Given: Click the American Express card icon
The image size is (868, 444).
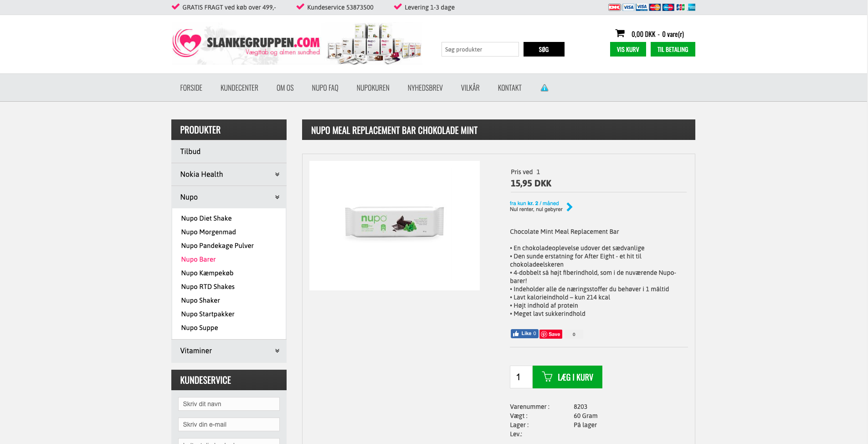Looking at the screenshot, I should pyautogui.click(x=692, y=7).
